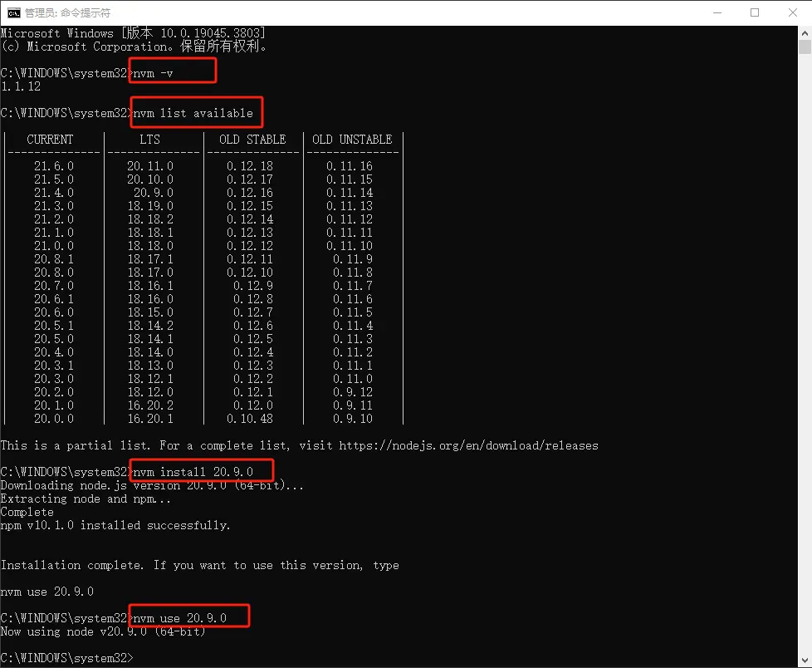Click version '21.0.0' in CURRENT column
Image resolution: width=812 pixels, height=668 pixels.
point(54,246)
